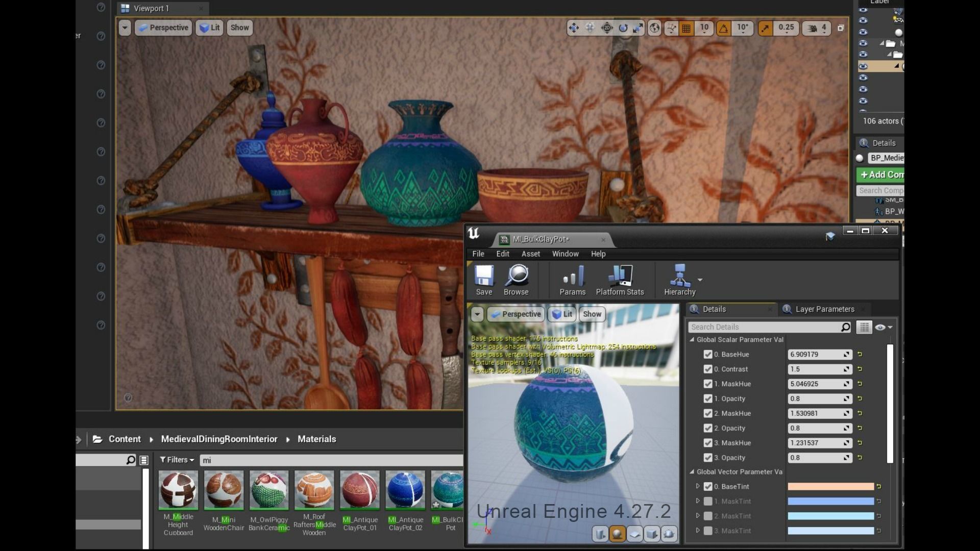Screen dimensions: 980x551
Task: Open the Asset menu
Action: (530, 254)
